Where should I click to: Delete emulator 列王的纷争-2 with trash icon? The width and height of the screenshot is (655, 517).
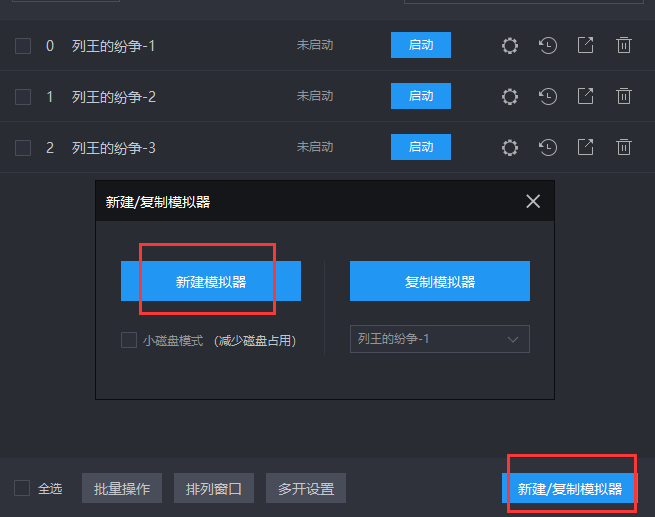click(624, 96)
